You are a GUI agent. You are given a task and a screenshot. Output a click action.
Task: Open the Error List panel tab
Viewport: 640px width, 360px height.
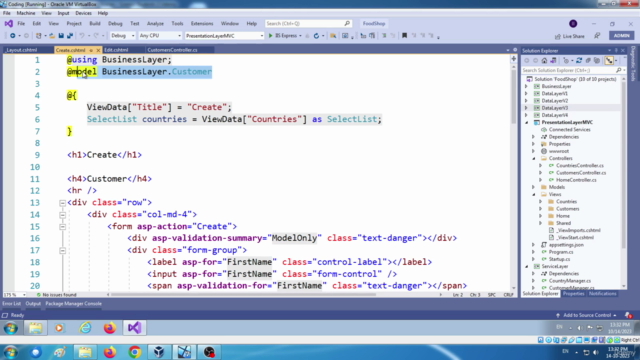(x=11, y=304)
